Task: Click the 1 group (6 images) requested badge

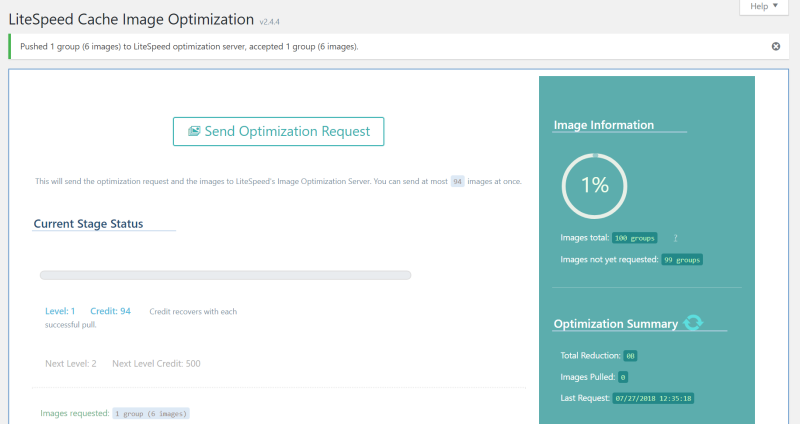Action: tap(151, 413)
